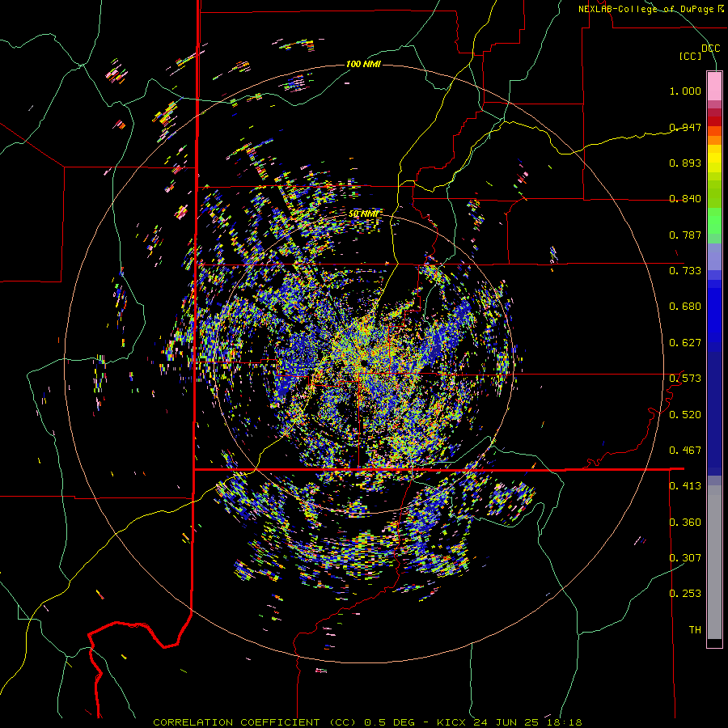
Task: Click the TH threshold label
Action: point(695,630)
